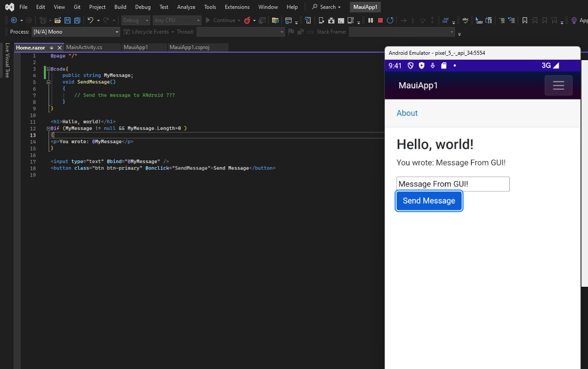Collapse the SendMessage method at line 5
This screenshot has height=369, width=588.
click(x=48, y=82)
